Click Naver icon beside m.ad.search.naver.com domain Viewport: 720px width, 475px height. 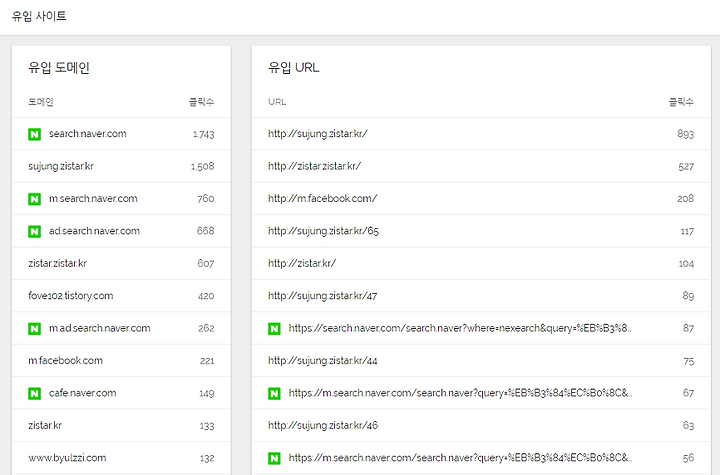point(34,328)
